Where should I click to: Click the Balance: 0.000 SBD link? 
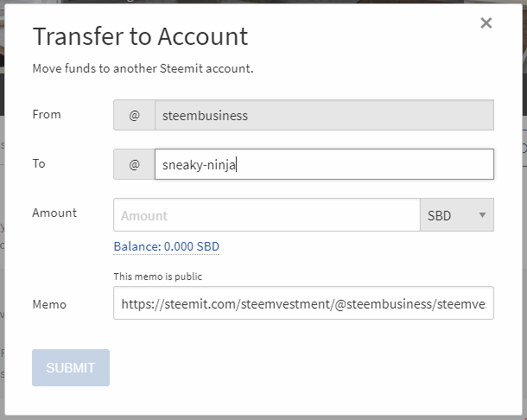(x=167, y=246)
